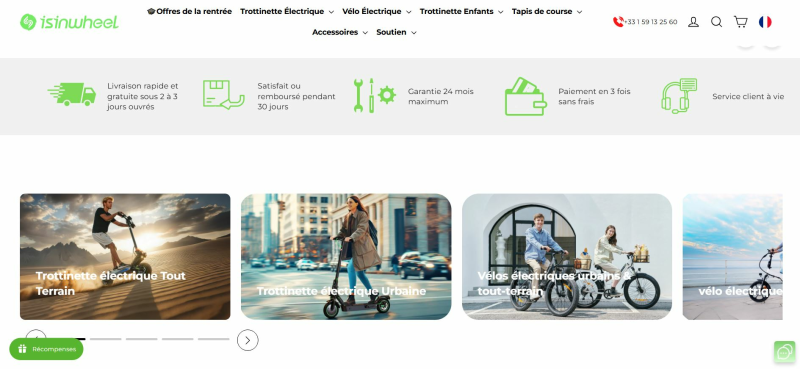Expand Vélo Électrique dropdown menu
Viewport: 800px width, 369px height.
[377, 11]
